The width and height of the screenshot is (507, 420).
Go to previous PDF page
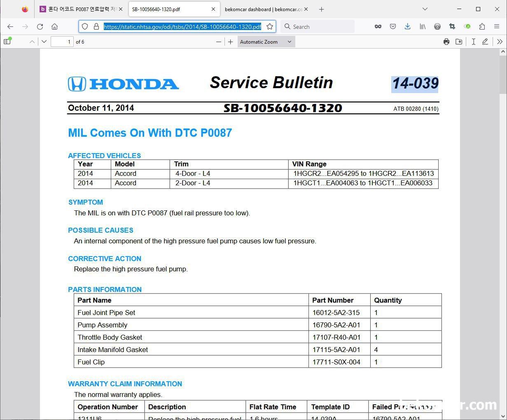[32, 42]
